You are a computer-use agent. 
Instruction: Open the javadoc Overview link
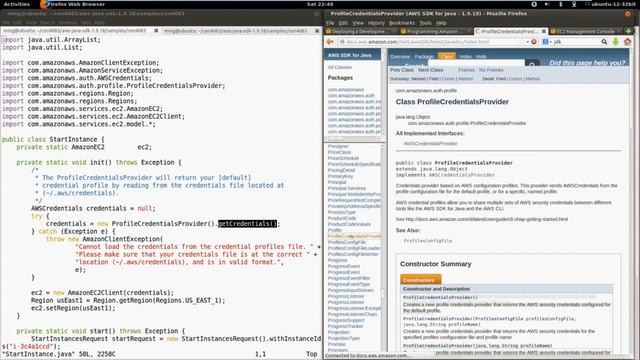click(x=400, y=57)
